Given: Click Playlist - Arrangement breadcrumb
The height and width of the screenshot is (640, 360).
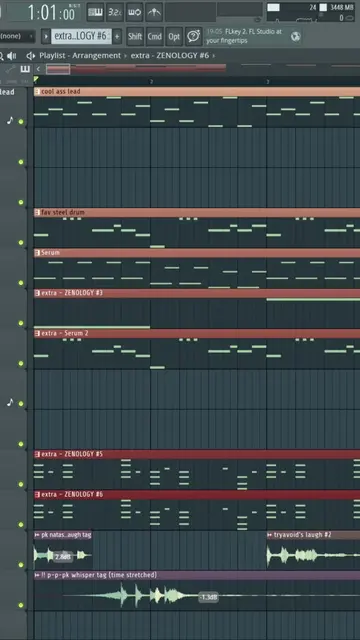Looking at the screenshot, I should [80, 56].
